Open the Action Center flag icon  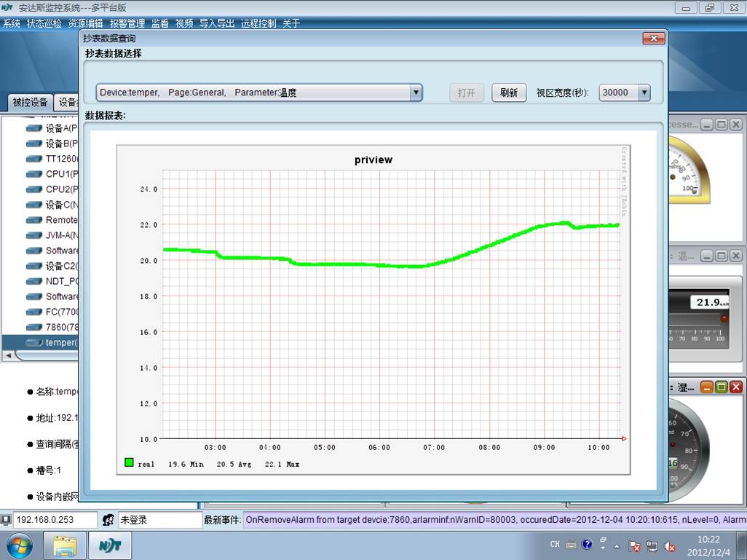pos(634,546)
